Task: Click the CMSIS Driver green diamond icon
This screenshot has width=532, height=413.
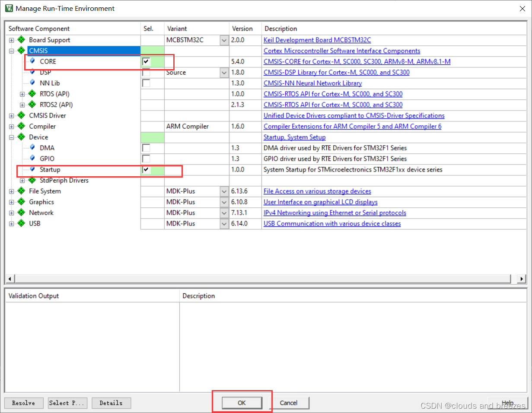Action: pyautogui.click(x=21, y=115)
